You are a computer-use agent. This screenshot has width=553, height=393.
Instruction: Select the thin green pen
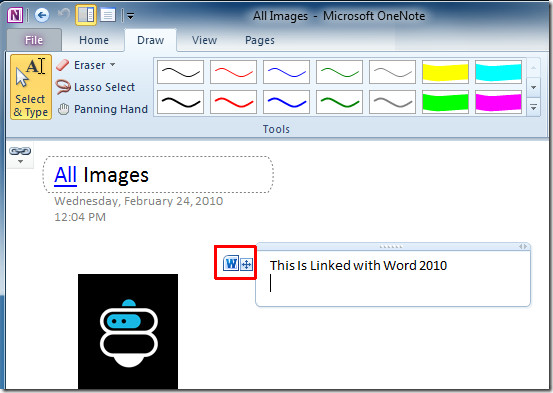[x=339, y=72]
